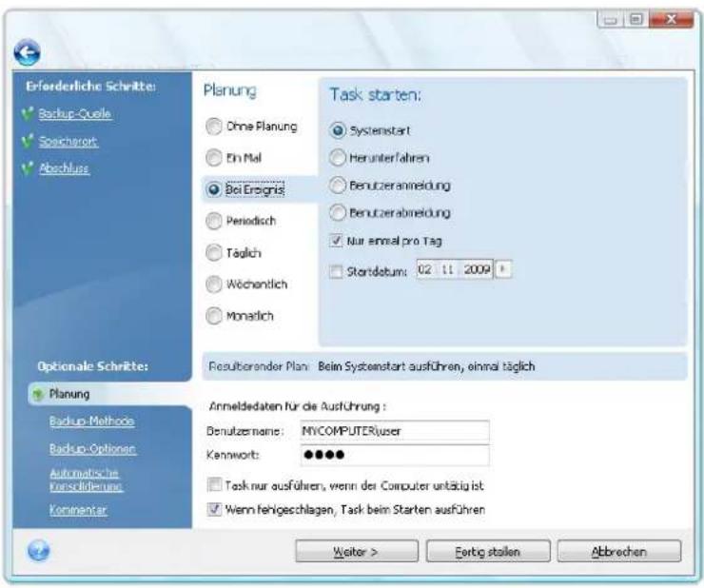Maximize the wizard window
704x588 pixels.
(x=636, y=19)
